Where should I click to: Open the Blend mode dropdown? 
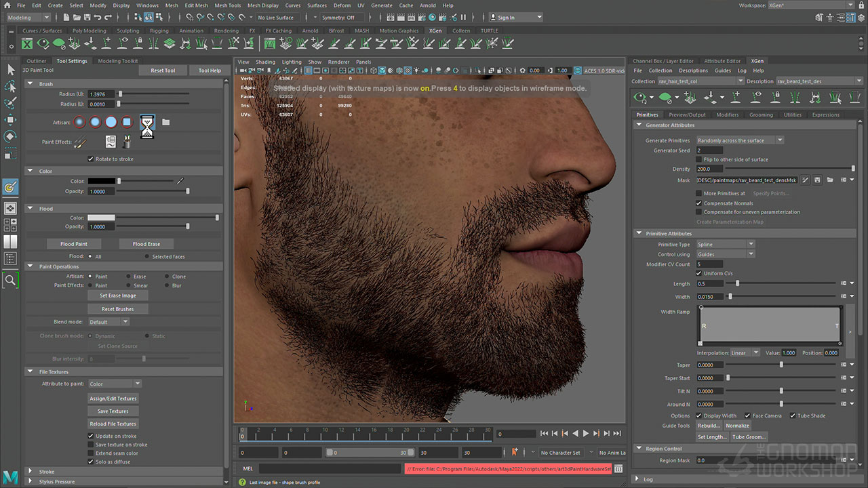pos(108,322)
